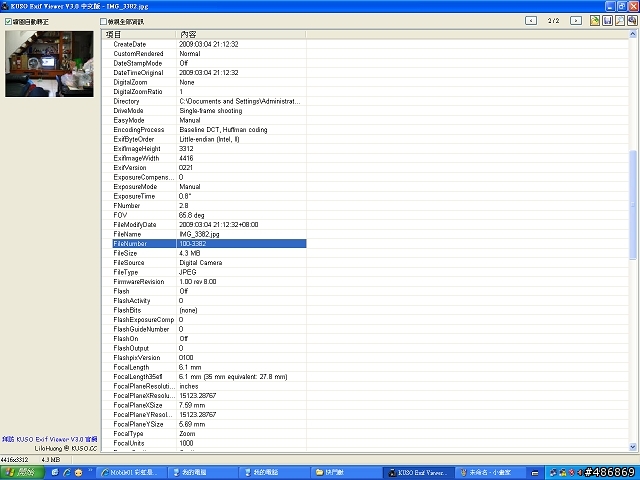Open the Windows Start button
Screen dimensions: 640x480
point(22,472)
